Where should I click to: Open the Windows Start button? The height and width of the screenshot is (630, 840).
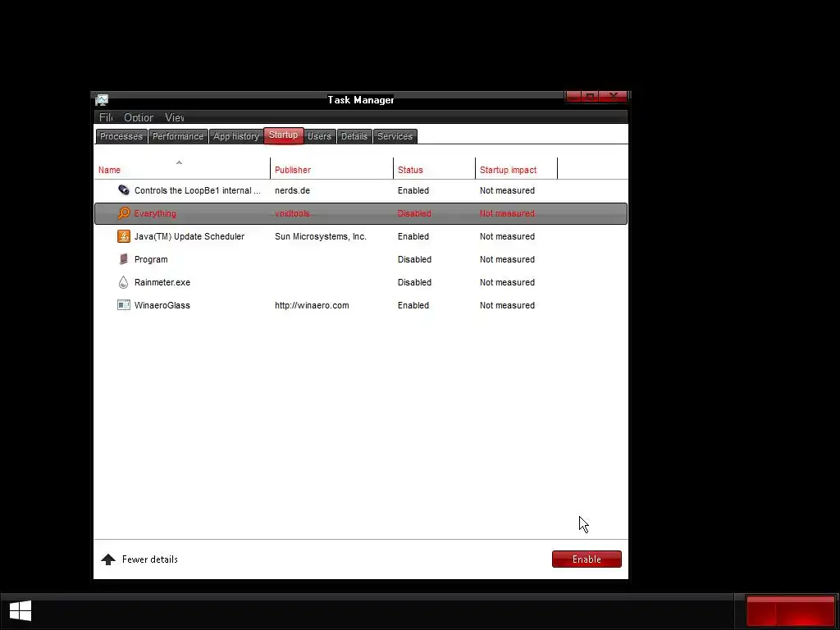point(21,610)
